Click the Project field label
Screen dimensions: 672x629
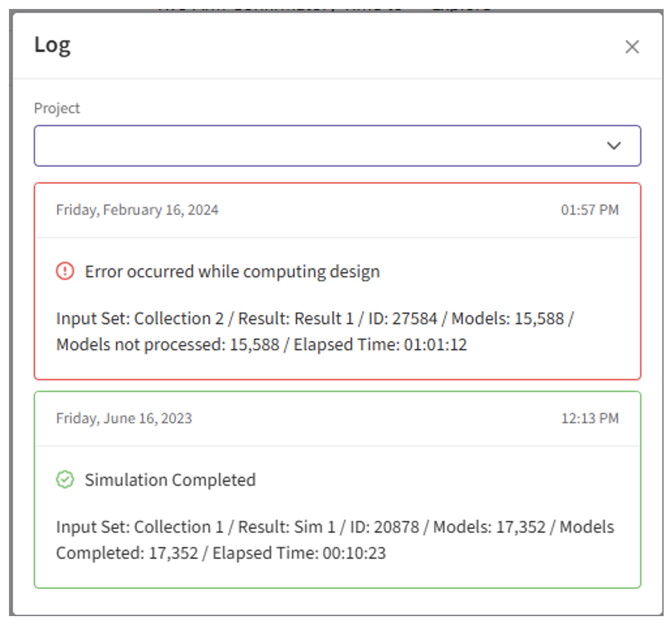[x=57, y=108]
